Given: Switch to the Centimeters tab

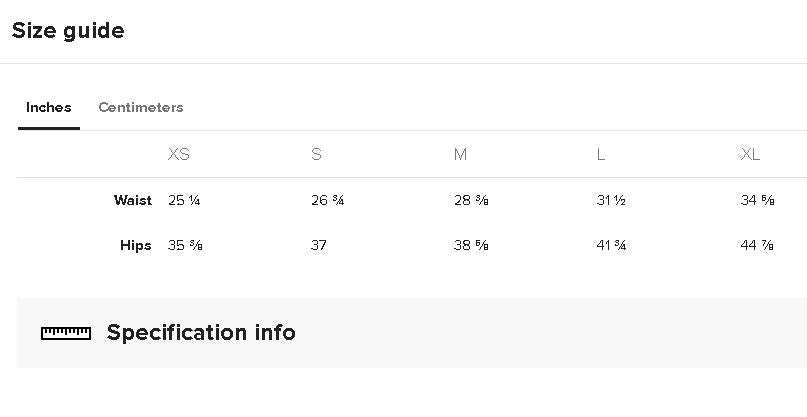Looking at the screenshot, I should (140, 107).
